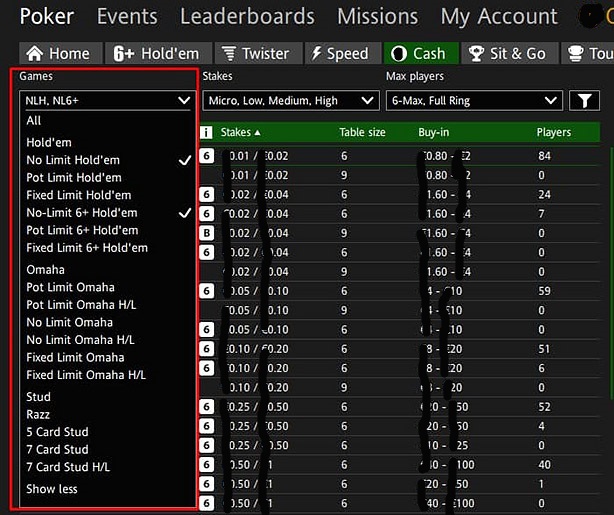Select Razz game option
This screenshot has width=614, height=515.
click(x=108, y=415)
